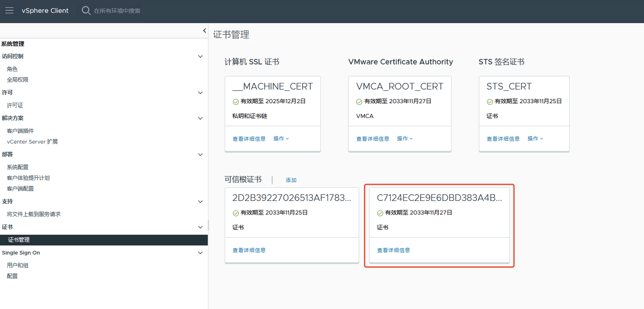Collapse the 许可 section chevron

tap(200, 93)
